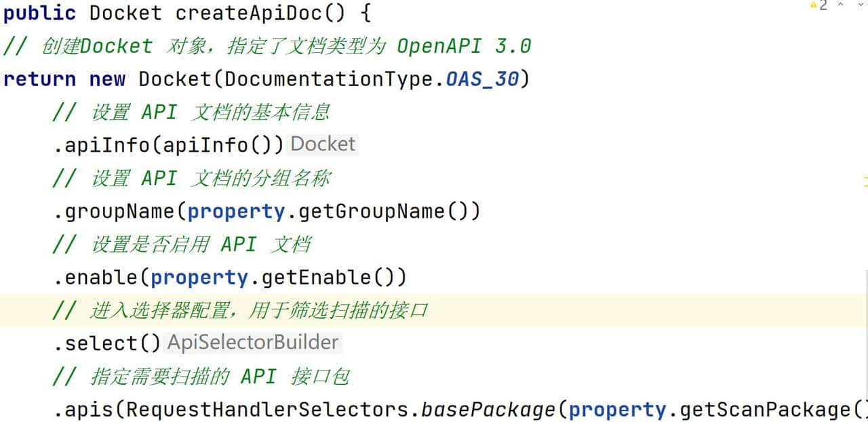Click the inline hint 'ApiSelectorBuilder'
The image size is (868, 422).
252,342
